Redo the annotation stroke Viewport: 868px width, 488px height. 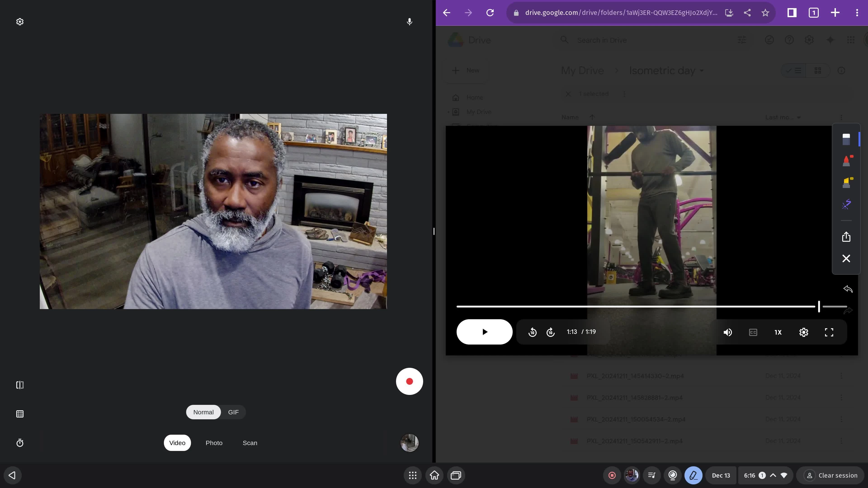coord(848,310)
